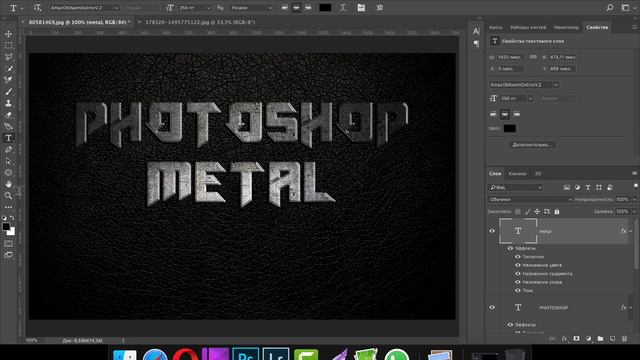
Task: Toggle Effects visibility on PHOTOSHOP layer
Action: (510, 324)
